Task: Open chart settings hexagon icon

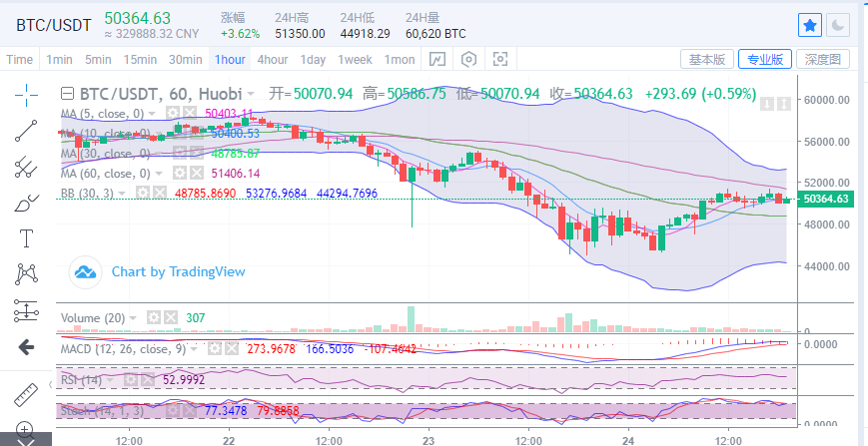Action: point(468,59)
